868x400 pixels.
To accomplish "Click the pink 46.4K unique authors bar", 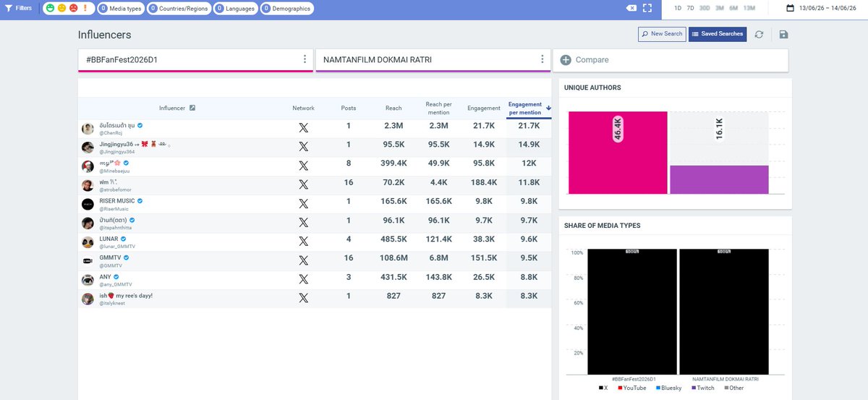I will [x=618, y=153].
